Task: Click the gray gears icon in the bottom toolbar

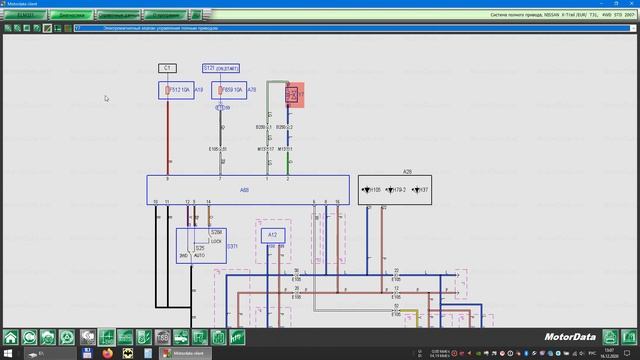Action: 88,338
